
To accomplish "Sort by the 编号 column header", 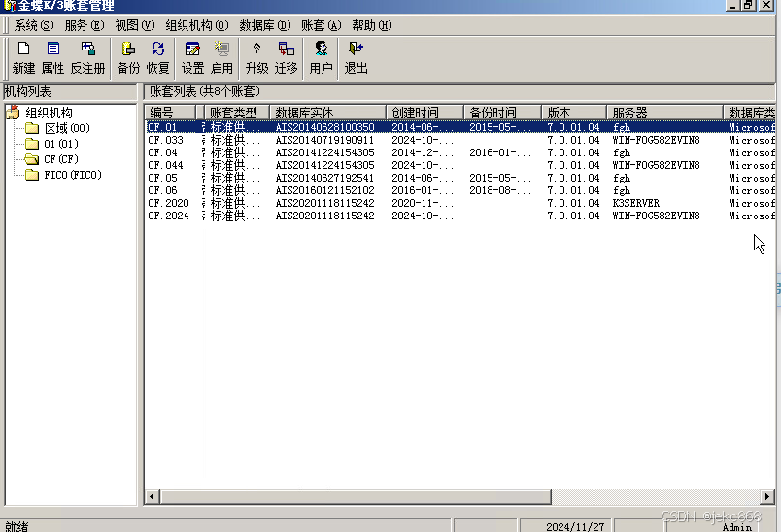I will (x=170, y=113).
